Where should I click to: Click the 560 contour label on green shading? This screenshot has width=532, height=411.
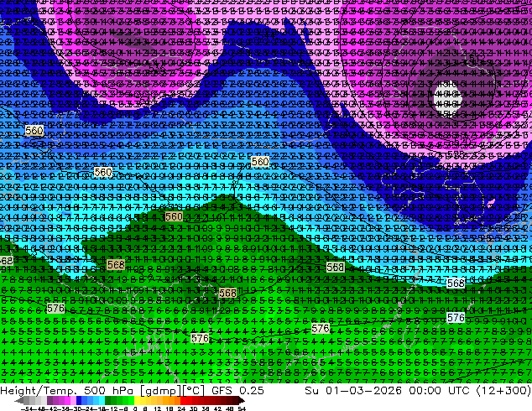(x=174, y=216)
